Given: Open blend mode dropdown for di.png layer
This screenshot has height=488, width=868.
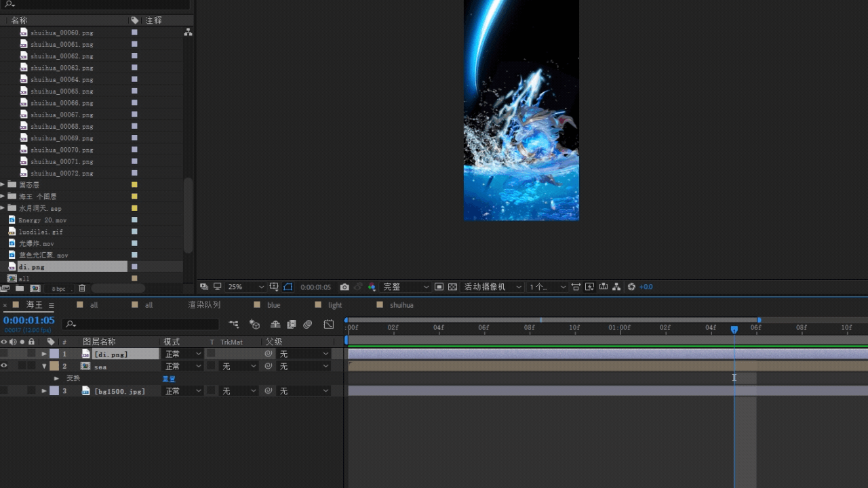Looking at the screenshot, I should 182,354.
